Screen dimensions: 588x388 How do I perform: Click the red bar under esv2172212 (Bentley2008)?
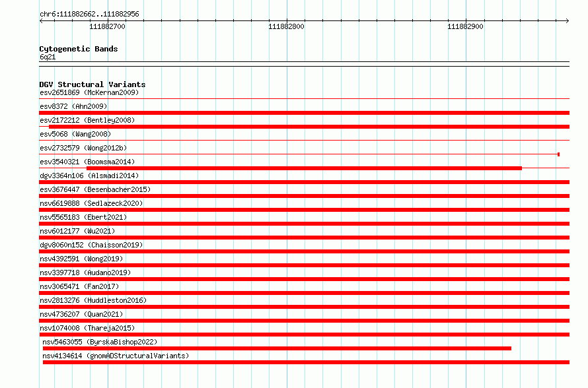tap(309, 127)
